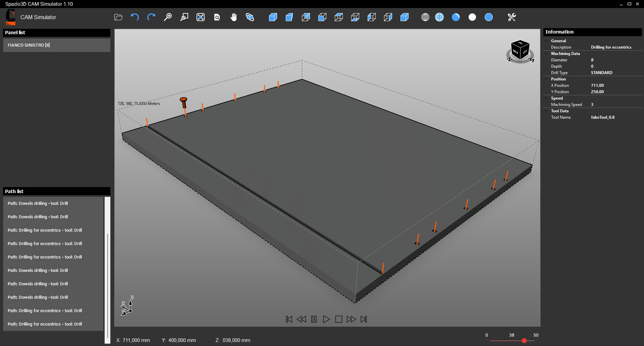Activate the zoom in magnifier tool
Image resolution: width=644 pixels, height=346 pixels.
click(167, 17)
